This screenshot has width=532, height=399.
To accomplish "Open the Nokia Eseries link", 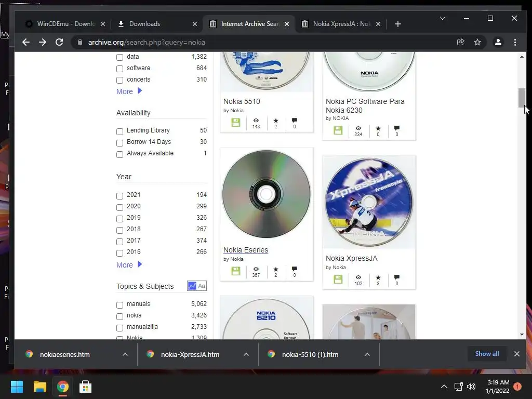I will point(246,250).
